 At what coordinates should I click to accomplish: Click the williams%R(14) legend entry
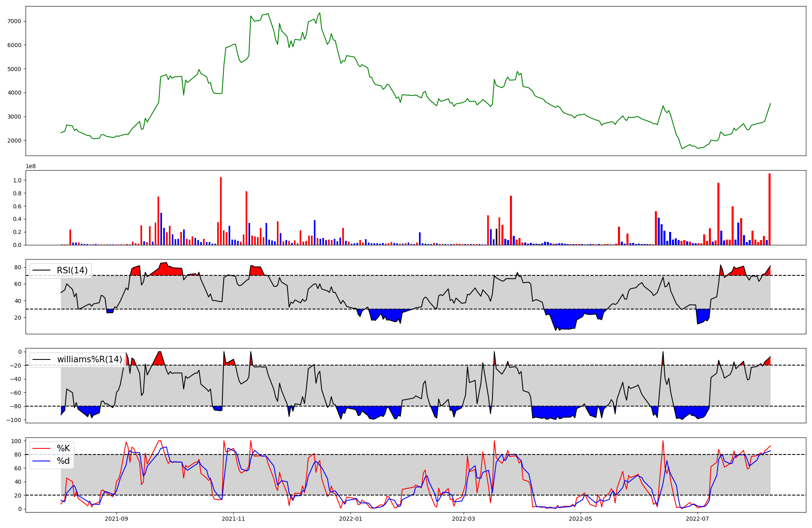[x=89, y=359]
